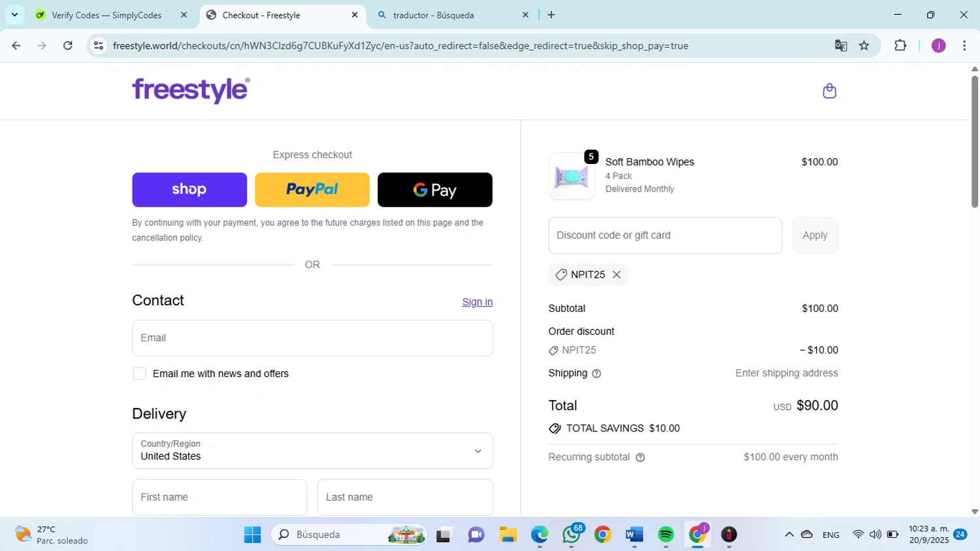Click the ENG language indicator
This screenshot has width=980, height=551.
831,535
